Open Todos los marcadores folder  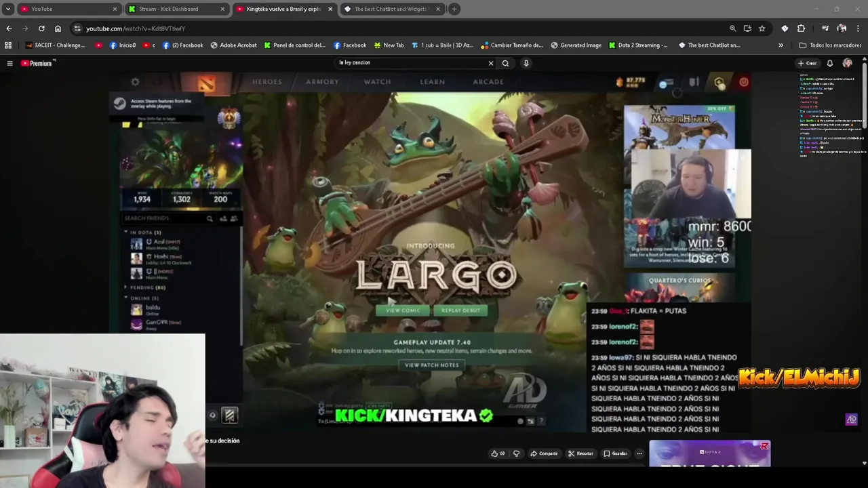(830, 45)
